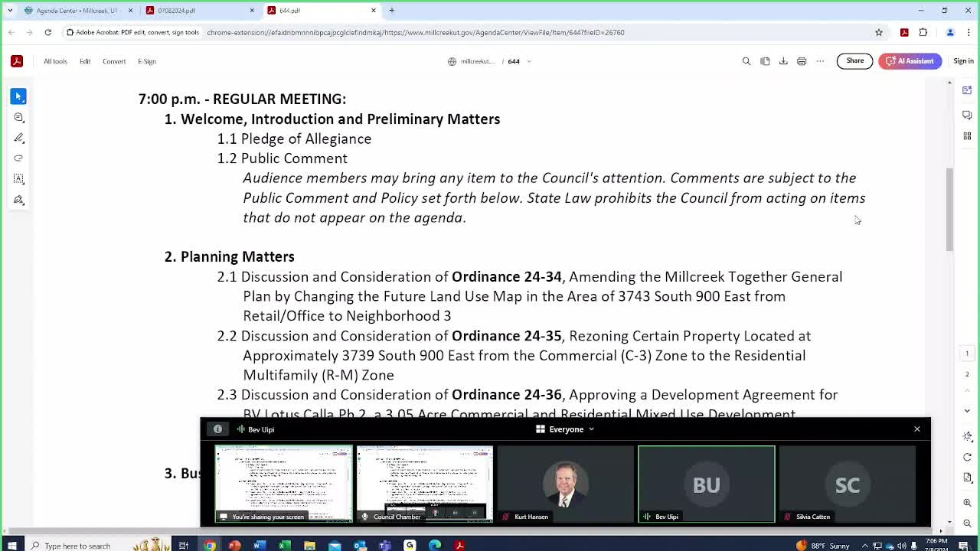Select the arrow selection tool

click(x=18, y=96)
